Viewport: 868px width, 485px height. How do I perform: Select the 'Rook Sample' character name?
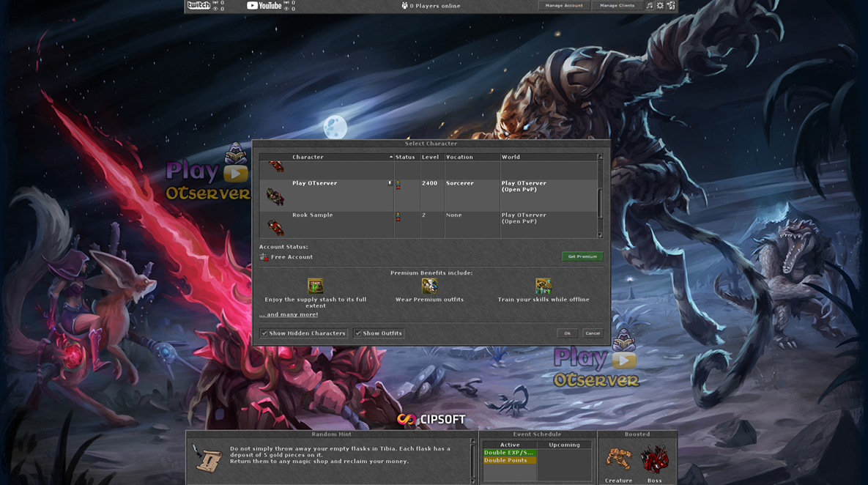(313, 215)
